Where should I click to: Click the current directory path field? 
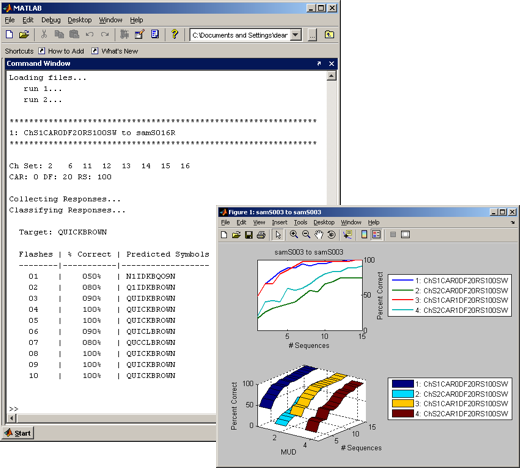coord(240,35)
